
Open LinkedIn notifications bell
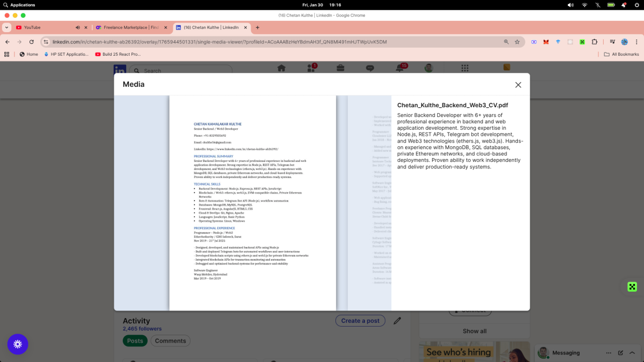(x=399, y=68)
